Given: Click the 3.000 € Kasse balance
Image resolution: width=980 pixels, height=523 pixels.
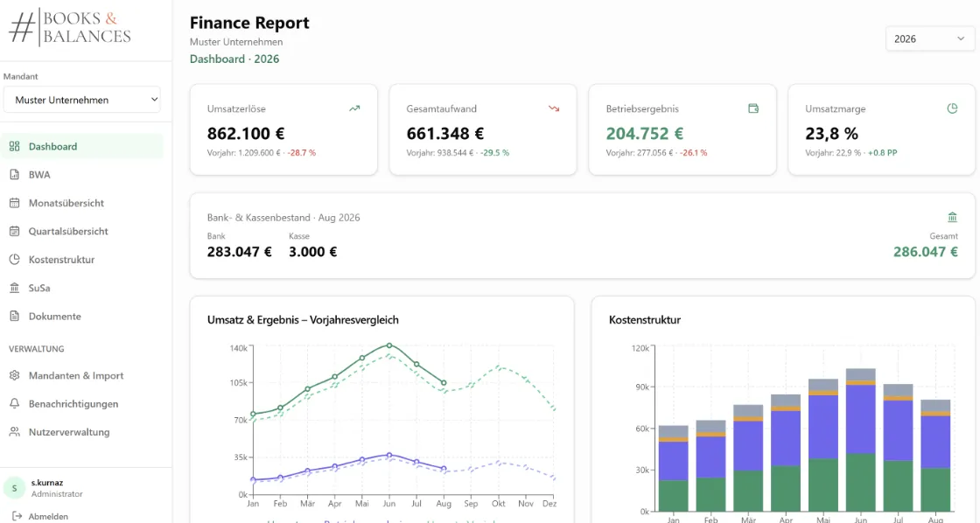Looking at the screenshot, I should (x=312, y=252).
